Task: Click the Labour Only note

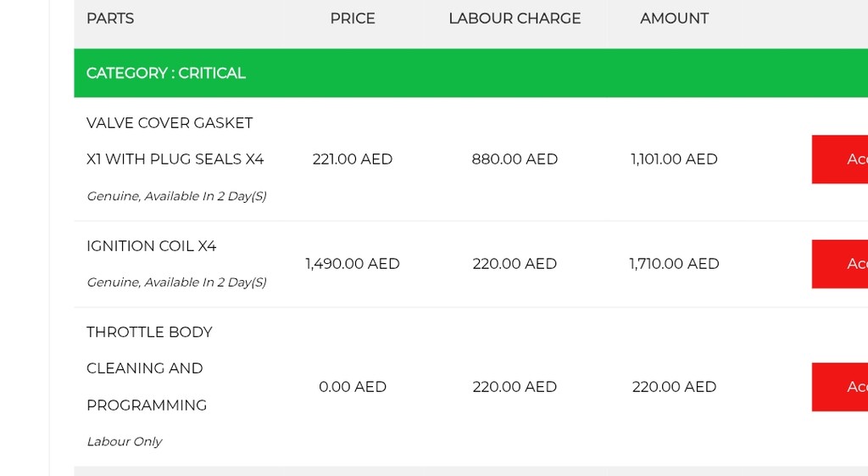Action: click(124, 441)
